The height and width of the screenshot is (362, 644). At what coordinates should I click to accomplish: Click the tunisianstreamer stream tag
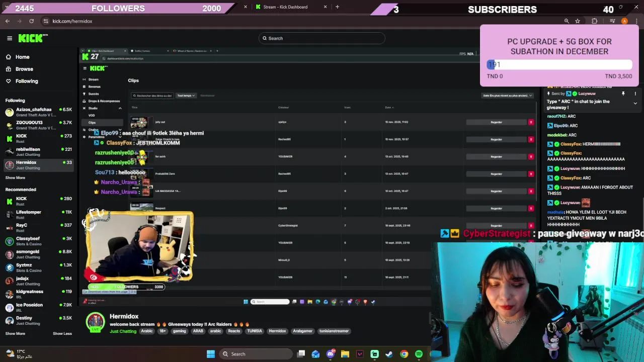pos(334,331)
